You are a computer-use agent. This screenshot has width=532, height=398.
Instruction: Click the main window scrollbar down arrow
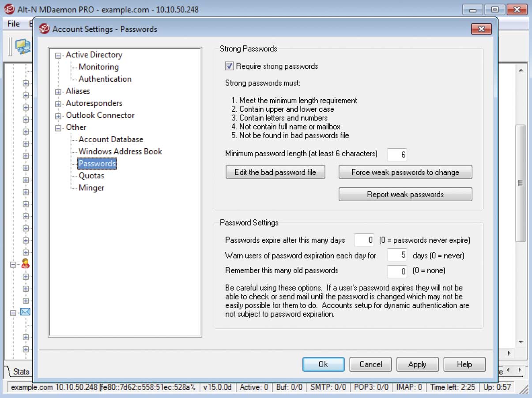coord(521,342)
